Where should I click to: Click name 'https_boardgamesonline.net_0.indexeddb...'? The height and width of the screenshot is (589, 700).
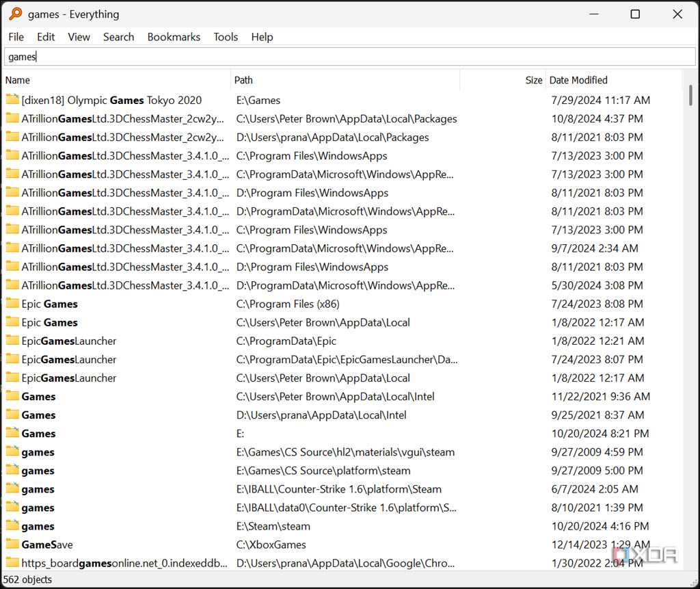124,564
